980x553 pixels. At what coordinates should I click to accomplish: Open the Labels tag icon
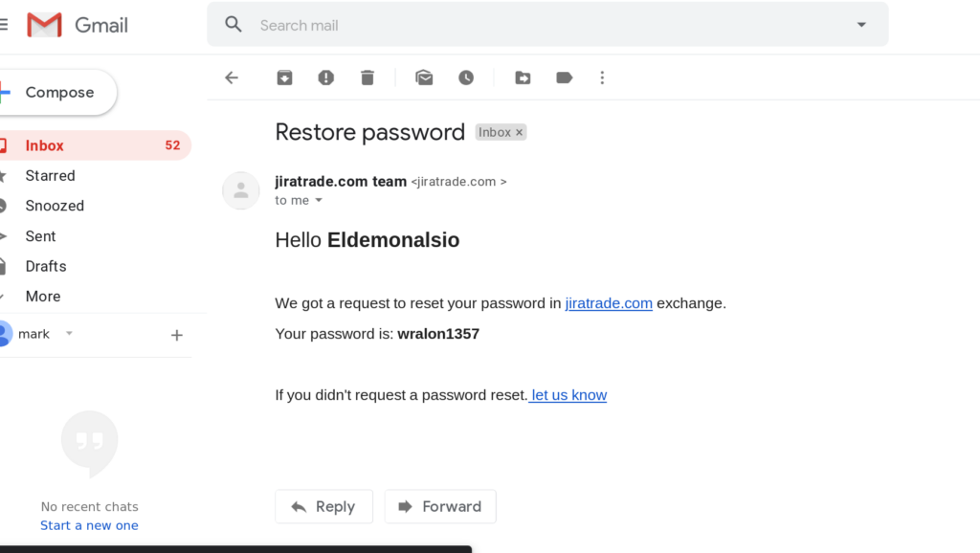click(x=565, y=77)
